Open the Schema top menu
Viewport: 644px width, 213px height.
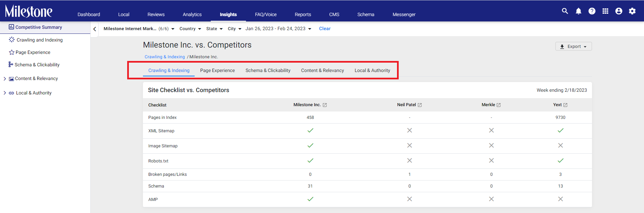tap(366, 14)
